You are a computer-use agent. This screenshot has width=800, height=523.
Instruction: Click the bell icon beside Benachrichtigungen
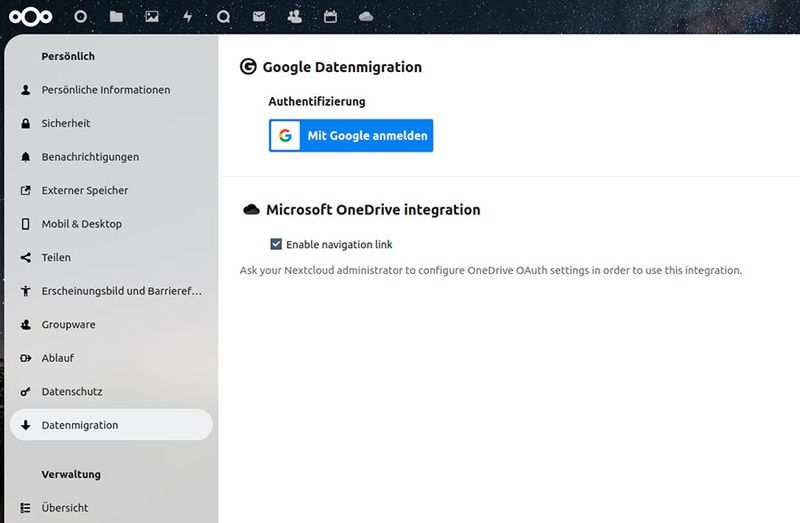coord(26,157)
